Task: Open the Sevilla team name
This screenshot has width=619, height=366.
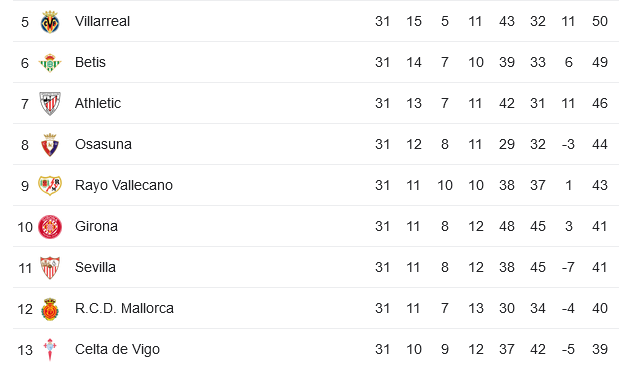Action: click(x=95, y=267)
